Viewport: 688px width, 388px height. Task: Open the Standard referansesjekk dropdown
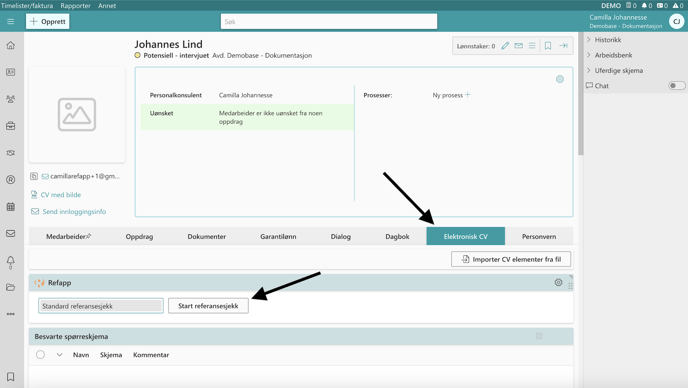pos(101,306)
